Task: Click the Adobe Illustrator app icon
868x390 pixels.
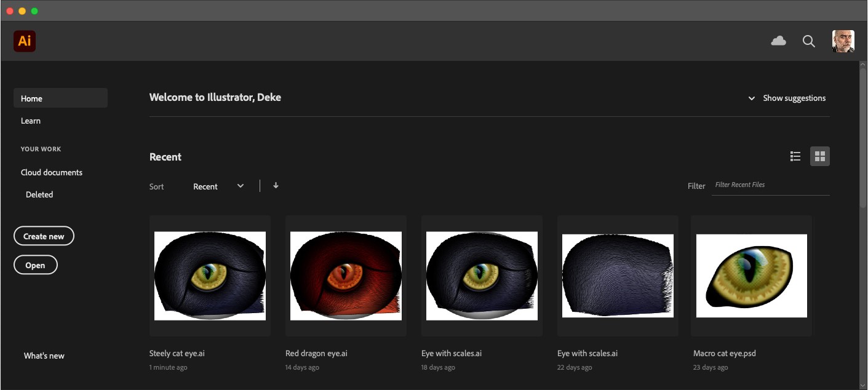Action: click(25, 41)
